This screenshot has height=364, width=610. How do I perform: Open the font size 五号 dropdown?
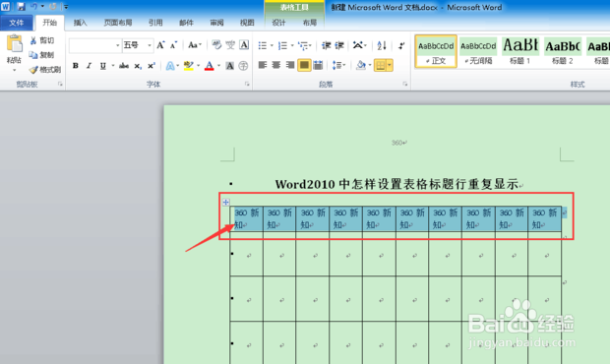pyautogui.click(x=149, y=45)
